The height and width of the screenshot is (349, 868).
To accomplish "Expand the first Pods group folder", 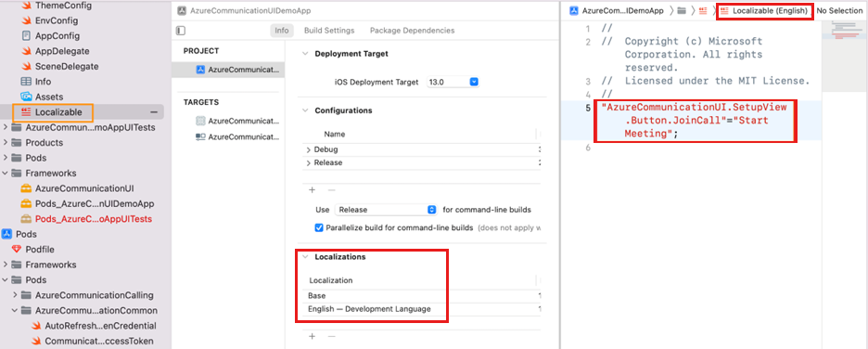I will click(x=5, y=158).
